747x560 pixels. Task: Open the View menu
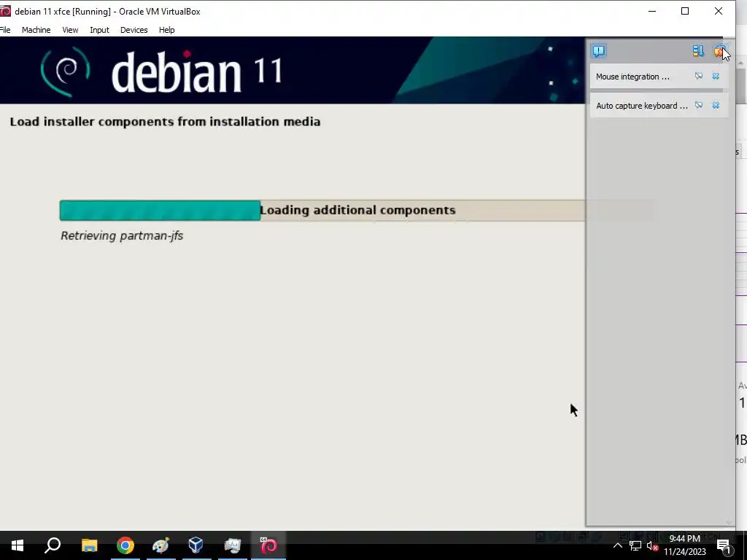coord(70,29)
